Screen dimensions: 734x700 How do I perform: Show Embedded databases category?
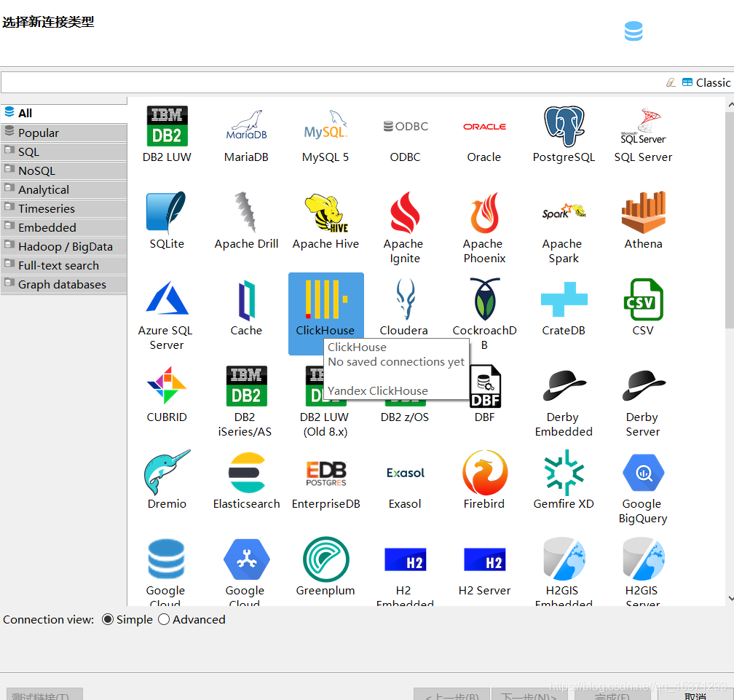tap(63, 227)
